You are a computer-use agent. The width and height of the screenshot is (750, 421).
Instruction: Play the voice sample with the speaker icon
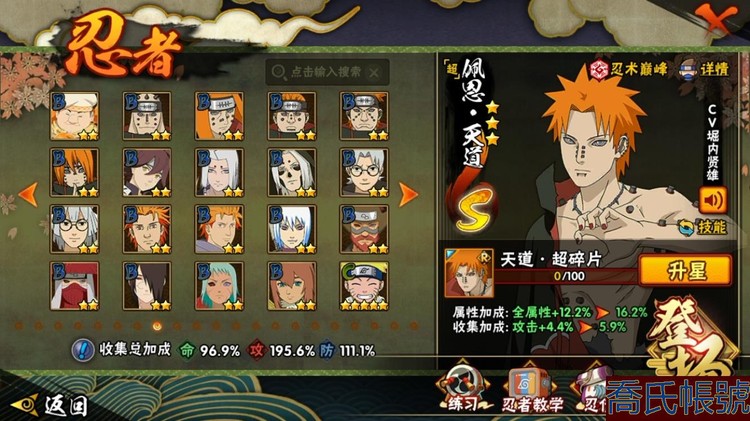[713, 200]
